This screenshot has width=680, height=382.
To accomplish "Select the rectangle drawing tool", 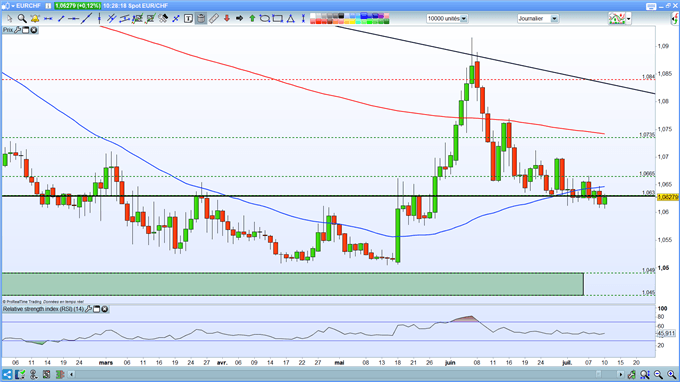I will 278,19.
